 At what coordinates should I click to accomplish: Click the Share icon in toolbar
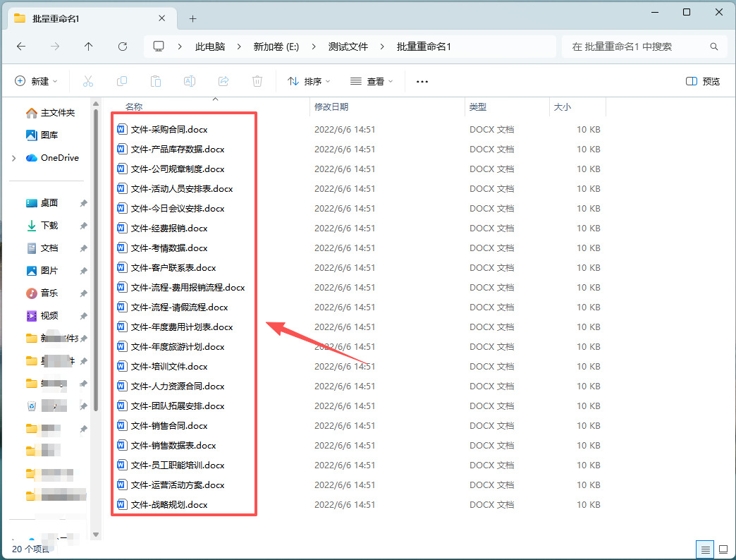click(x=223, y=81)
